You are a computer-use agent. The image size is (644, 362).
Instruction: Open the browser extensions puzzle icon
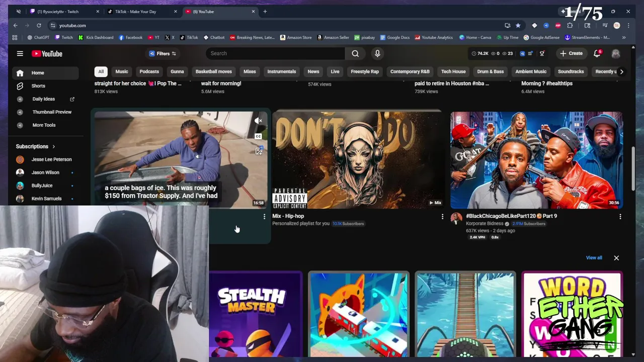click(570, 25)
